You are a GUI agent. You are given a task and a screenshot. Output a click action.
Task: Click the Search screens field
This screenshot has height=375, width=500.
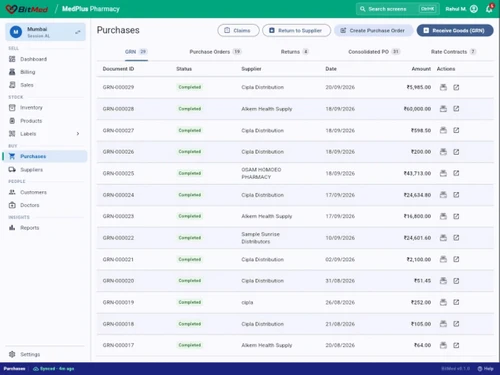click(x=398, y=9)
